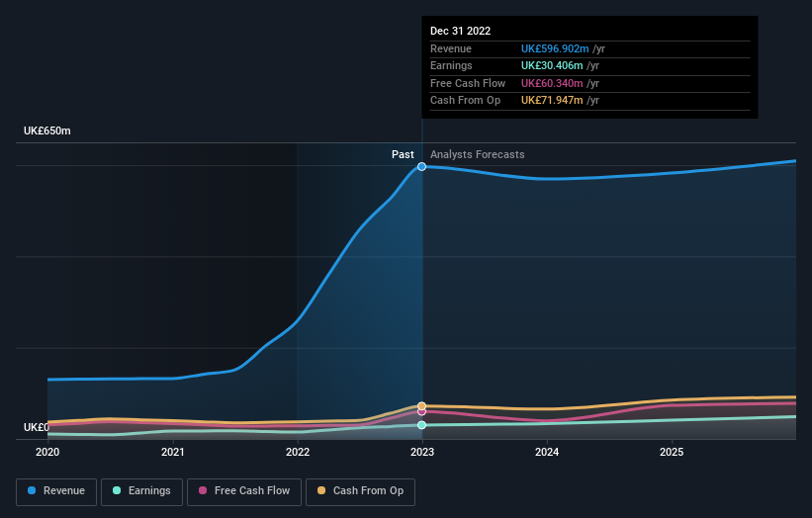Viewport: 812px width, 518px height.
Task: Click the 2022 x-axis label
Action: point(298,453)
